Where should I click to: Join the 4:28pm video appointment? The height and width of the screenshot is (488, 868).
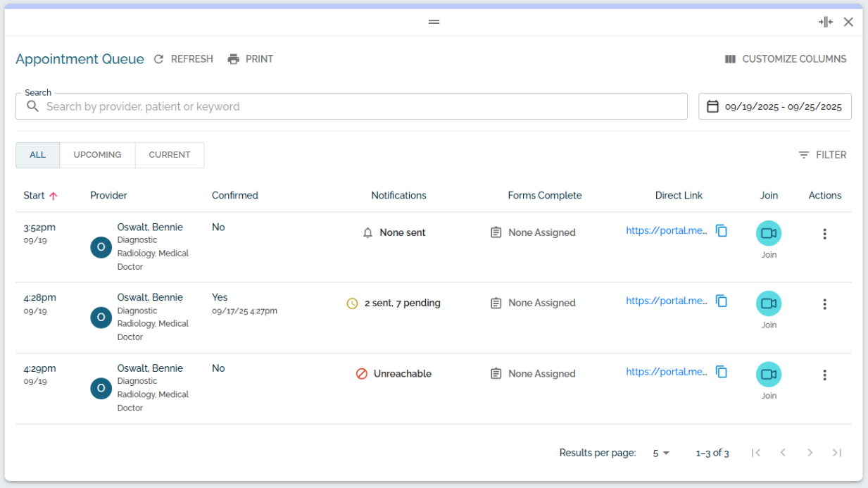[769, 304]
